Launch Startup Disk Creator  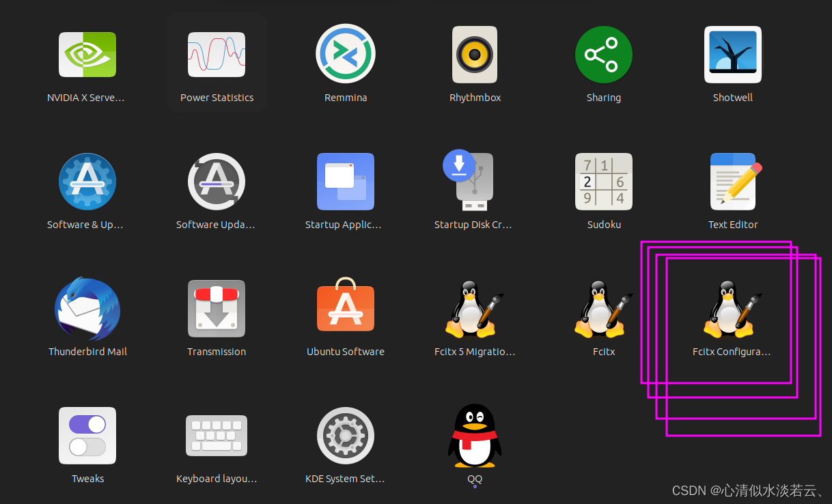pos(469,180)
